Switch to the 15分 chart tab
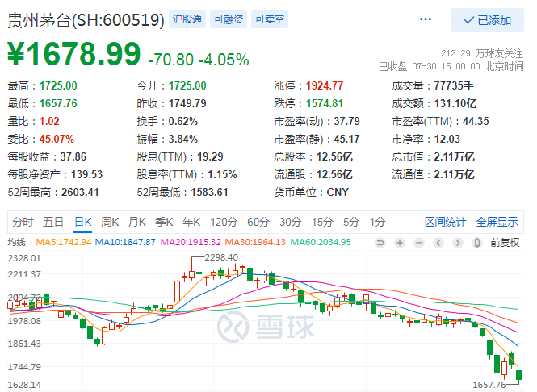 tap(322, 222)
